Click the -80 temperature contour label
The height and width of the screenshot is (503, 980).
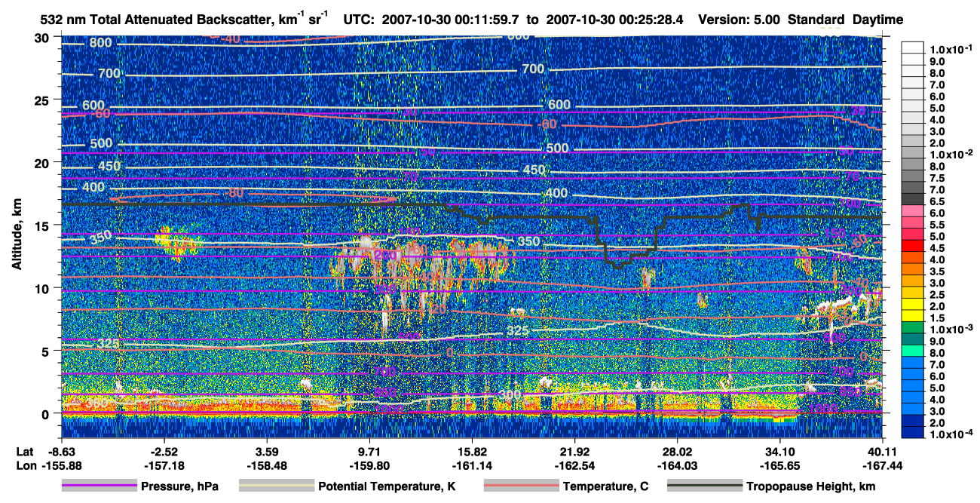point(234,193)
